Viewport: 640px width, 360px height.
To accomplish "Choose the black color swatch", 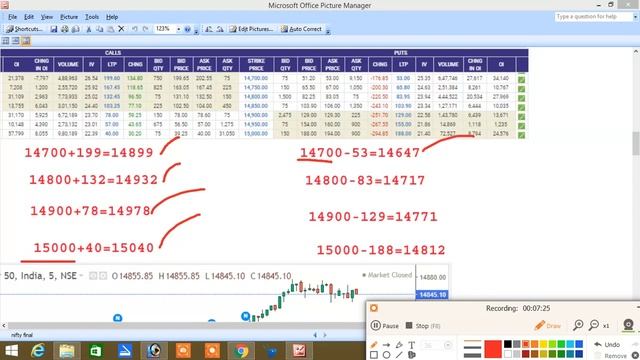I will coord(508,344).
